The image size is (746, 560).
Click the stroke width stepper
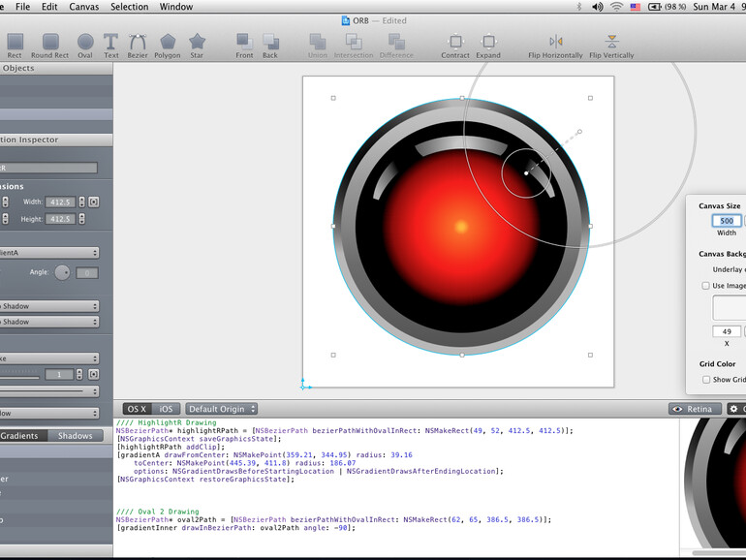(79, 374)
